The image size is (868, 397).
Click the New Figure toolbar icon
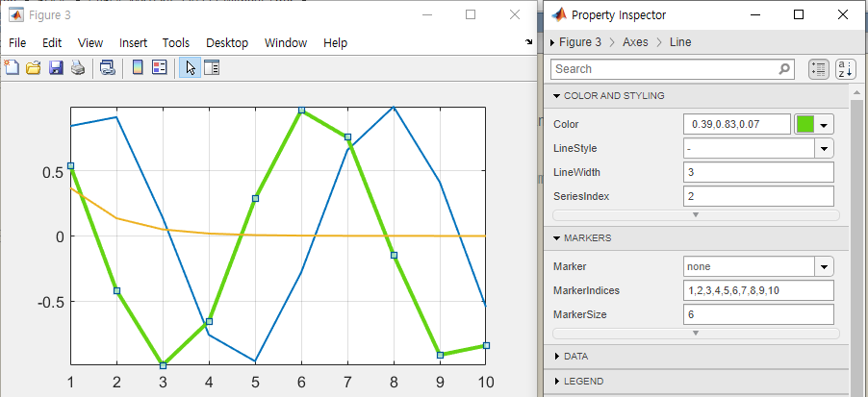[12, 67]
